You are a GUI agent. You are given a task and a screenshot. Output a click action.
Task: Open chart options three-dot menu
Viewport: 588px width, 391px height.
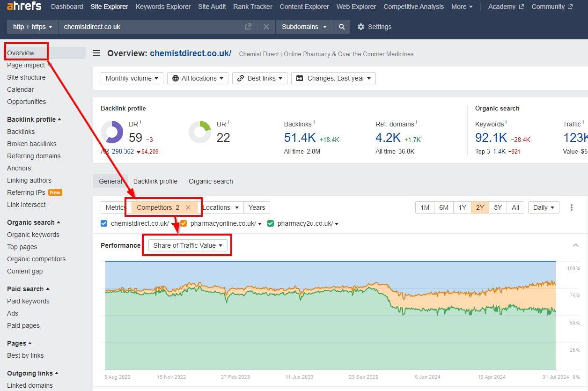571,207
